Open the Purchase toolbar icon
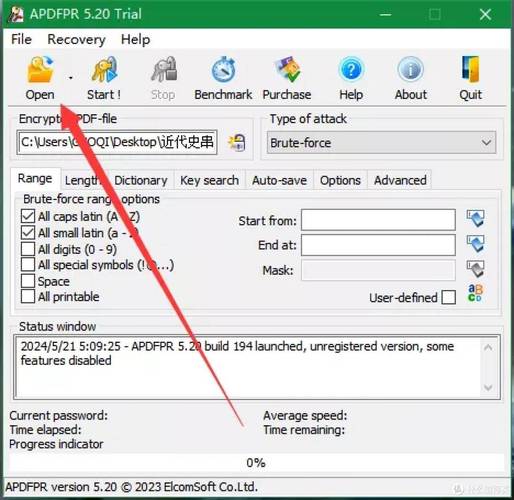This screenshot has height=500, width=514. pos(287,69)
